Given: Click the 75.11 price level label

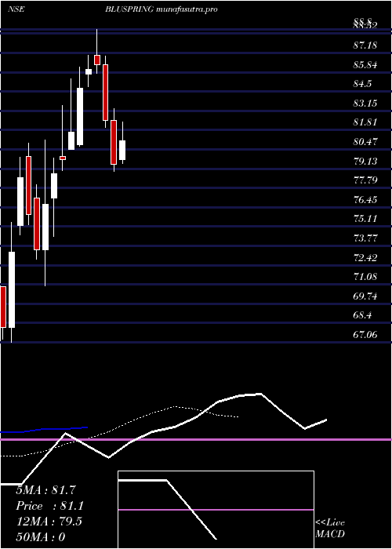Looking at the screenshot, I should 365,219.
